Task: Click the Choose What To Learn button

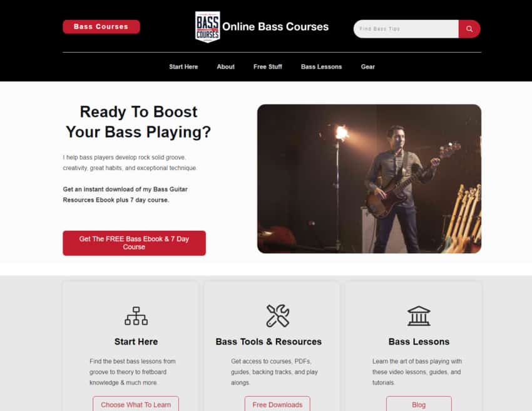Action: click(136, 404)
